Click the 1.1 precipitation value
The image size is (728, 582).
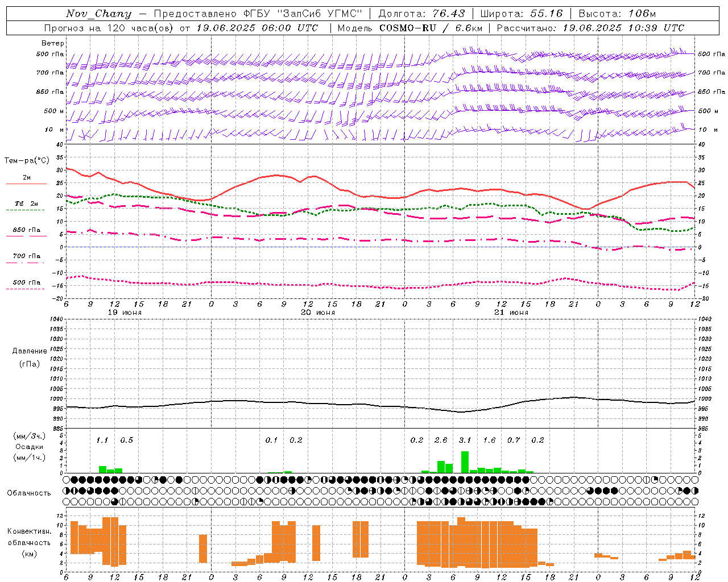point(102,440)
